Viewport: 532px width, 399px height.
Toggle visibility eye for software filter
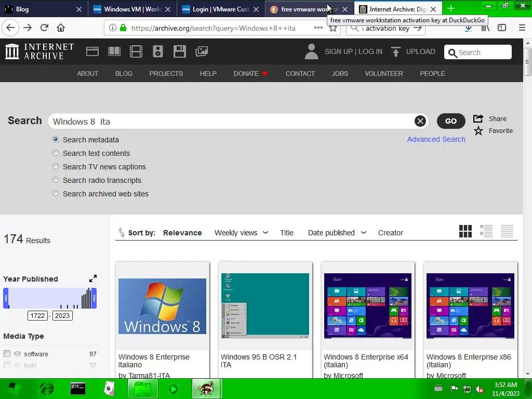[x=17, y=353]
